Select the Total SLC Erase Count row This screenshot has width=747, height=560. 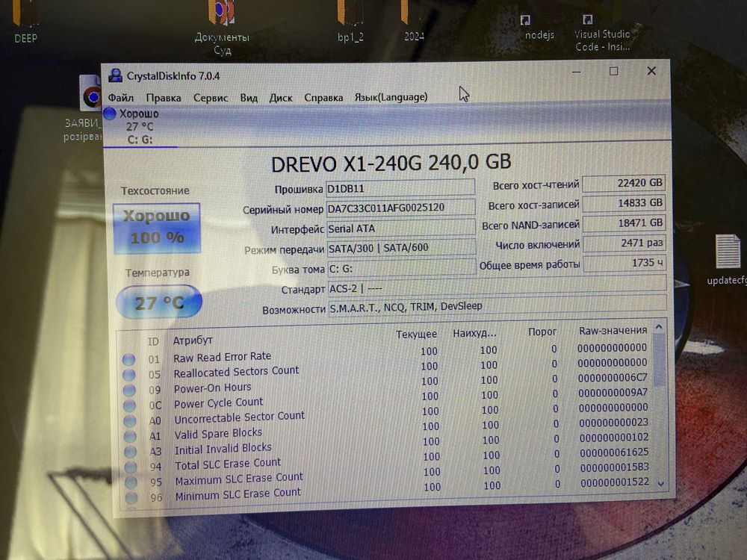pos(387,459)
